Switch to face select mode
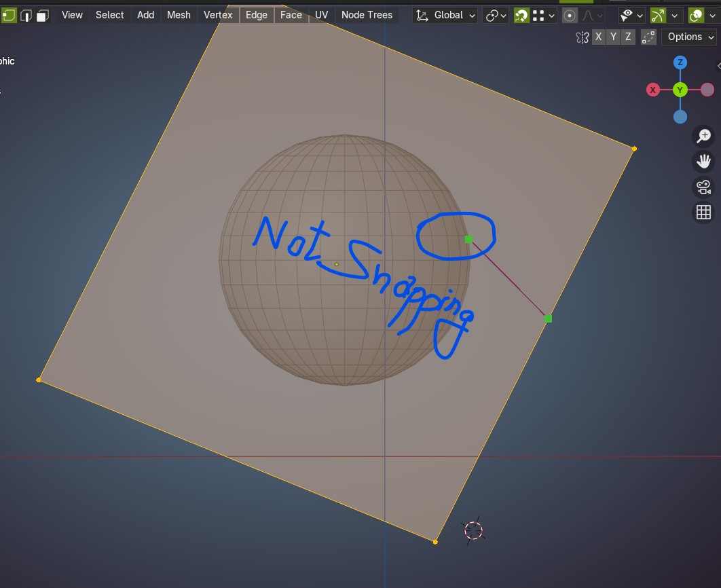The height and width of the screenshot is (588, 721). click(42, 16)
